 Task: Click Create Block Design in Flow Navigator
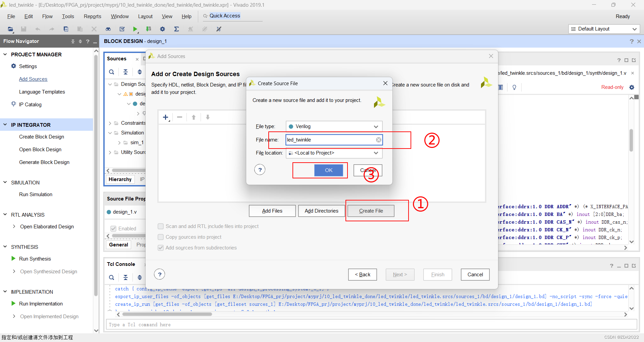(x=42, y=137)
